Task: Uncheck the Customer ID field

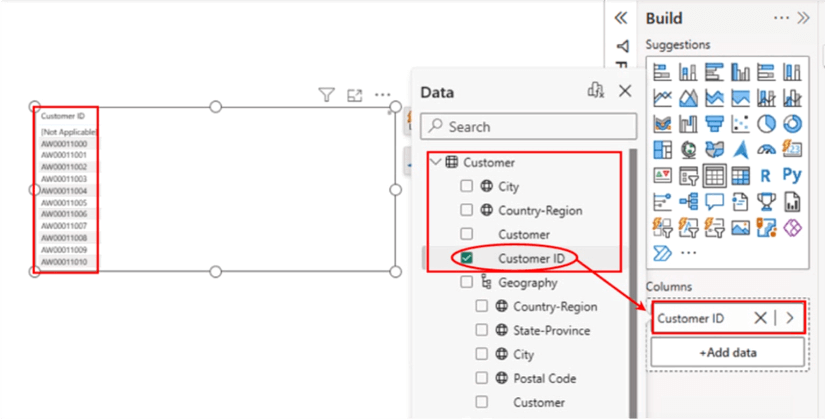Action: point(467,258)
